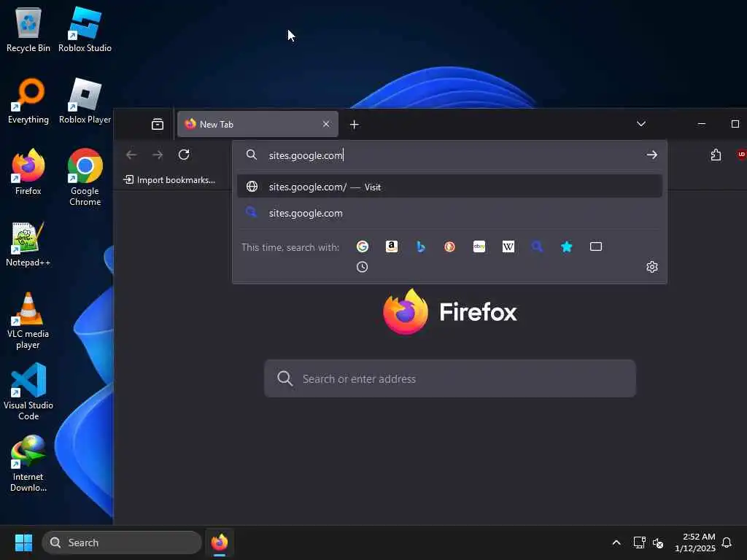Search with default engine magnifier icon
Viewport: 747px width, 560px height.
pos(538,246)
